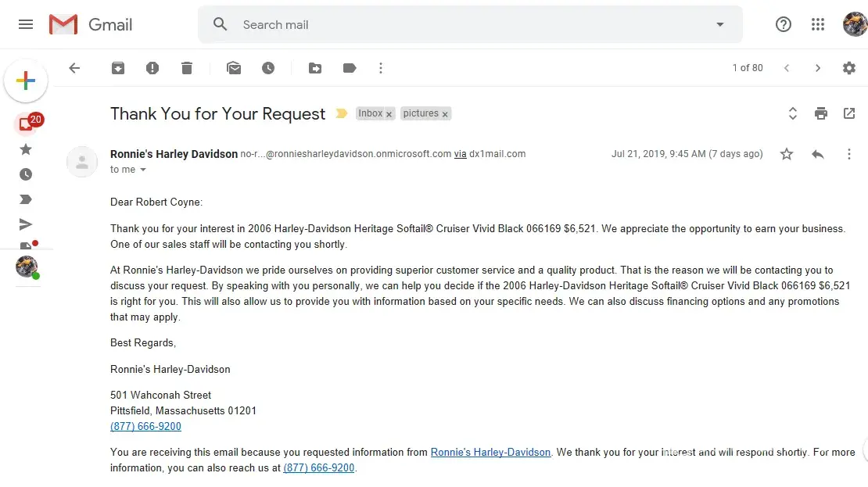
Task: Toggle the yellow importance marker
Action: coord(342,113)
